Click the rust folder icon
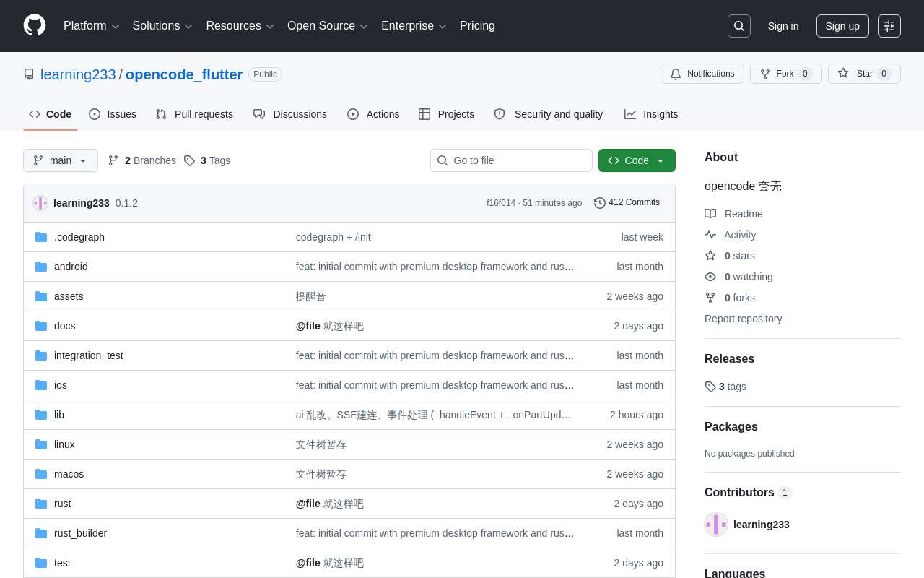This screenshot has height=578, width=924. [x=41, y=504]
